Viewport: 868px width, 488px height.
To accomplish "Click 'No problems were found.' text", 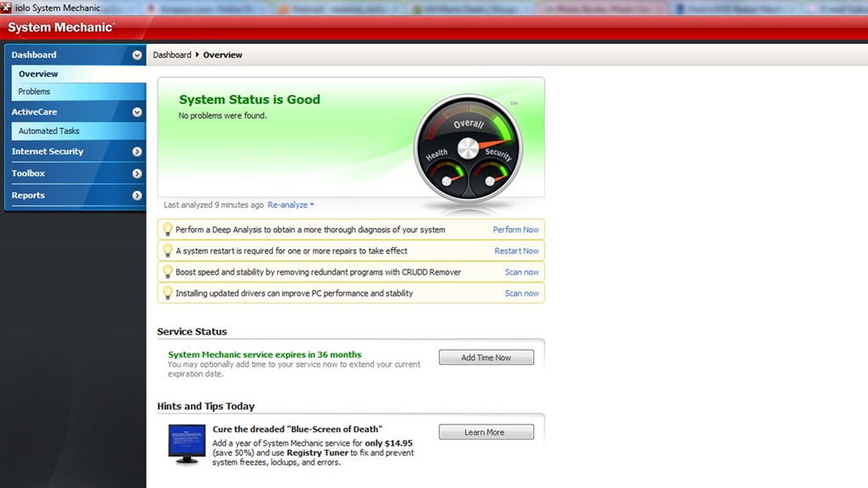I will click(223, 115).
